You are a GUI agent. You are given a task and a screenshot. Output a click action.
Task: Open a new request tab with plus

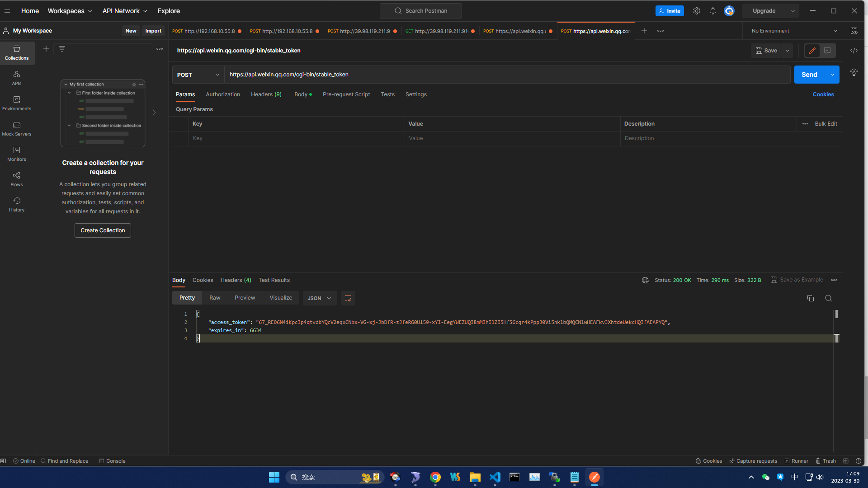(x=644, y=31)
